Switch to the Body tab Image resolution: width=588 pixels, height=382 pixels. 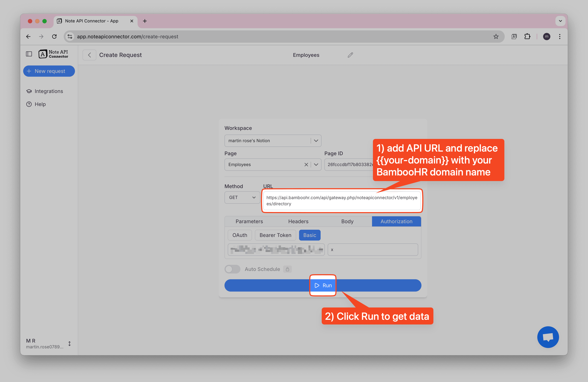pos(347,221)
